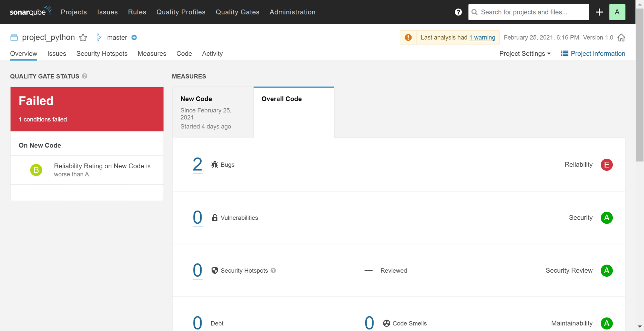Open Issues in top navigation bar
Image resolution: width=644 pixels, height=331 pixels.
point(107,12)
